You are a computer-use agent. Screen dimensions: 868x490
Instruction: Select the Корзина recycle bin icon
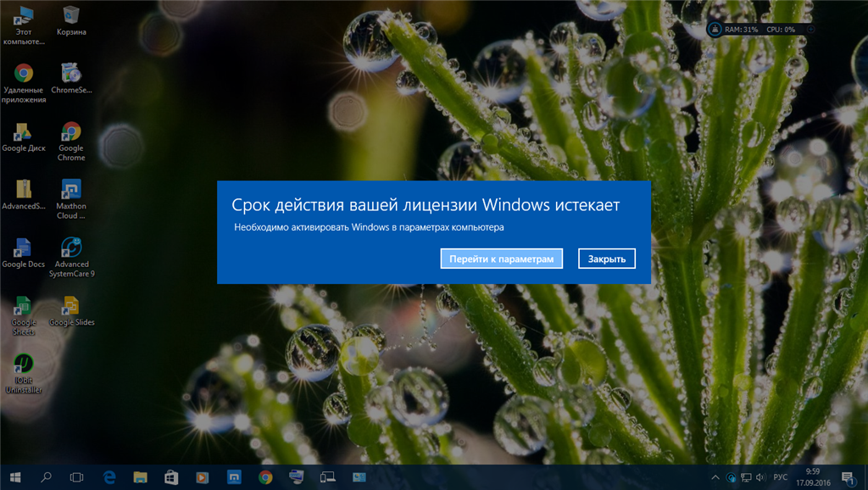click(x=71, y=21)
